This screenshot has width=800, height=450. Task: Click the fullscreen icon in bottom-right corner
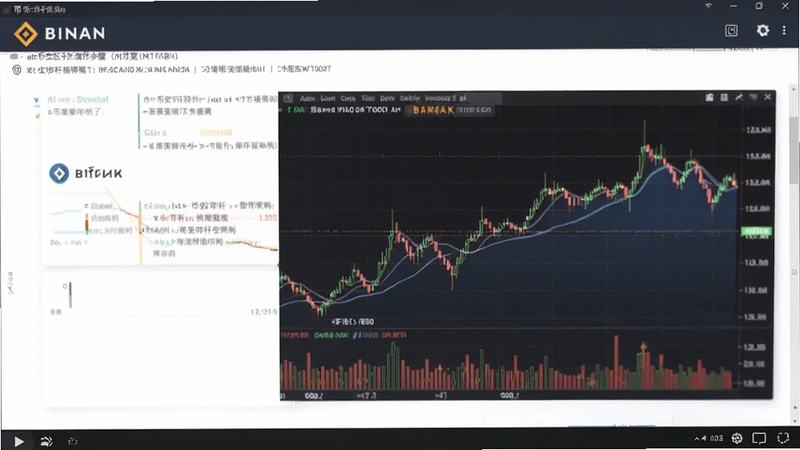point(783,438)
